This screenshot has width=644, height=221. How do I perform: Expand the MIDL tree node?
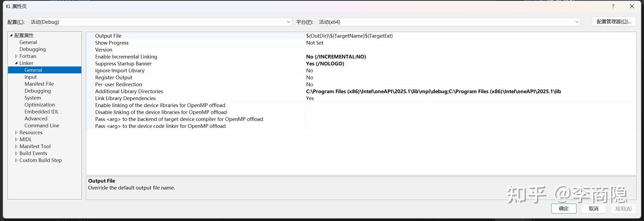pyautogui.click(x=16, y=139)
